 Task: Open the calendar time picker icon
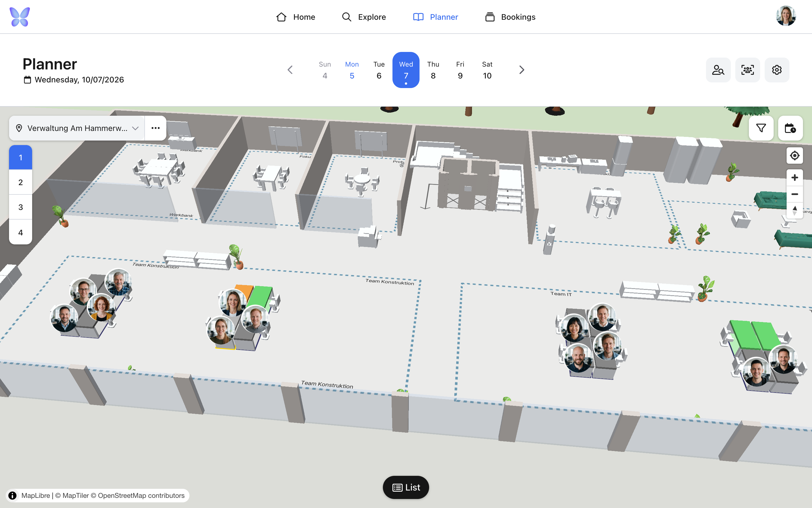[790, 128]
